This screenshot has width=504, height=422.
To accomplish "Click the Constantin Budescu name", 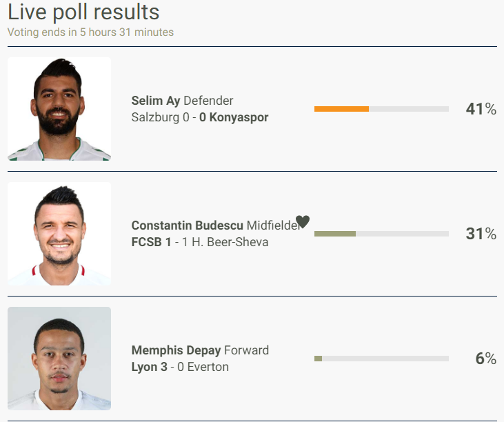I will click(x=188, y=226).
